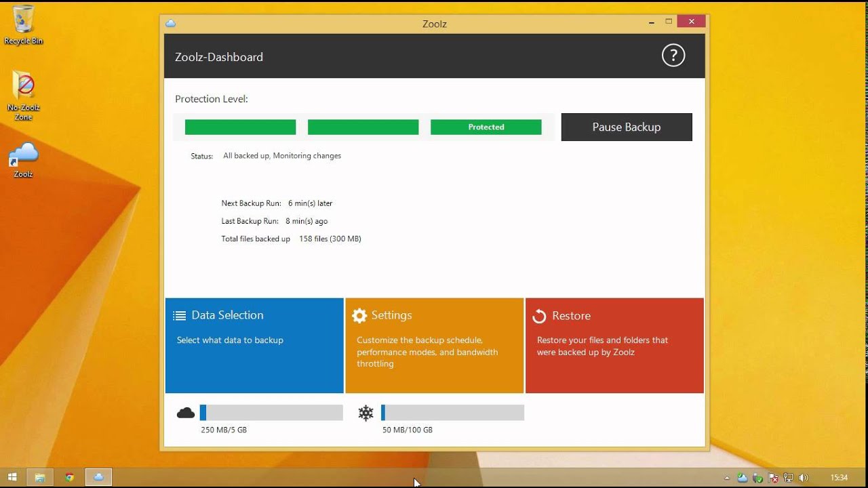Open the Action Center flag icon
The width and height of the screenshot is (868, 488).
(774, 478)
